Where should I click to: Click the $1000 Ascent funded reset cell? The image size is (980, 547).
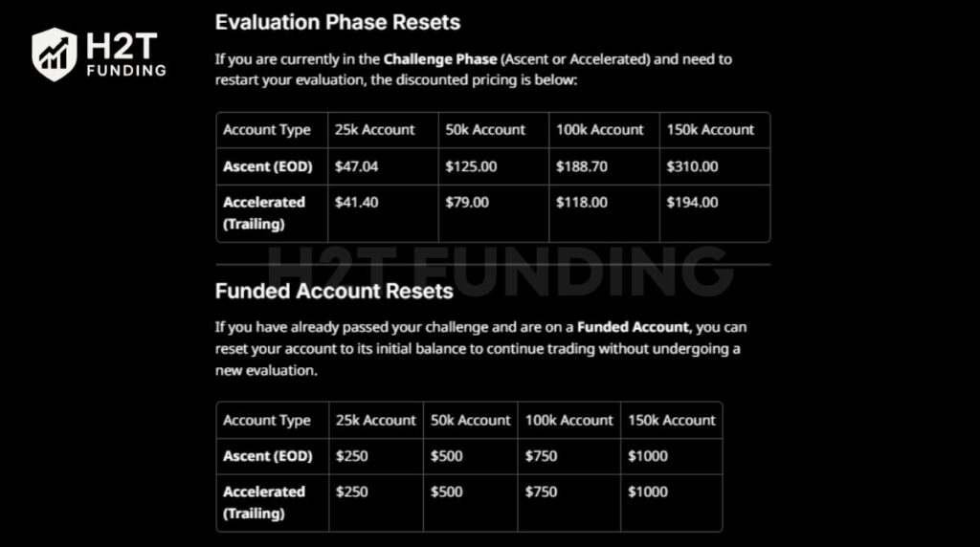tap(648, 456)
